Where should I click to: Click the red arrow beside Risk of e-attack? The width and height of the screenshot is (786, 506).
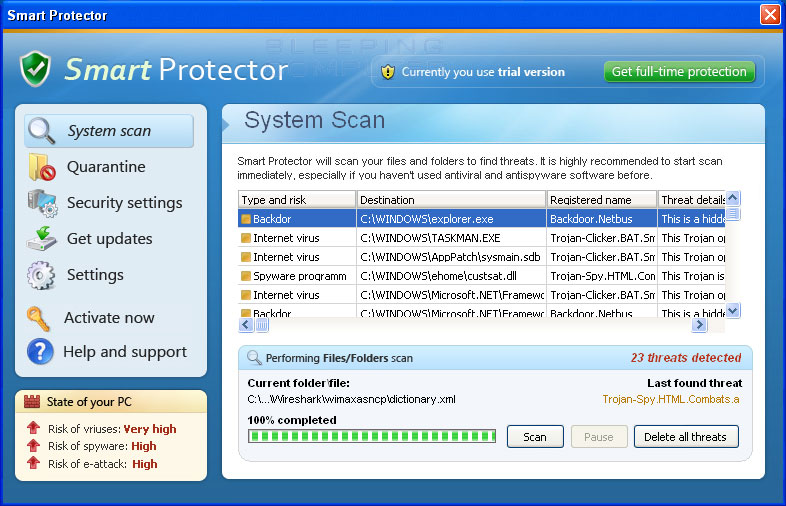(34, 462)
